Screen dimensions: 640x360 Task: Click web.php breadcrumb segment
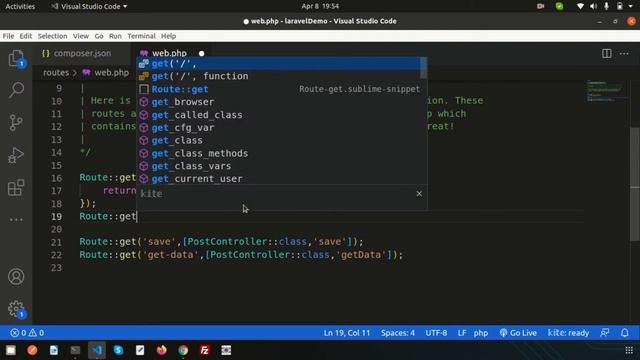(x=106, y=73)
